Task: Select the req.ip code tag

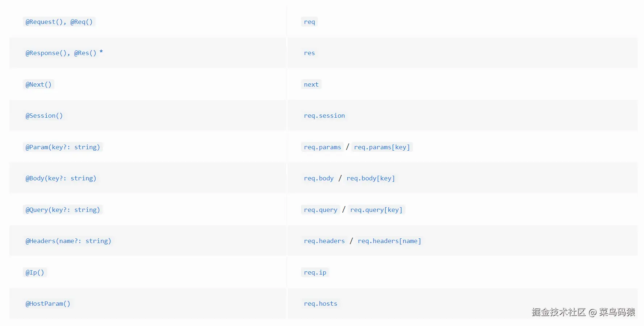Action: pos(315,272)
